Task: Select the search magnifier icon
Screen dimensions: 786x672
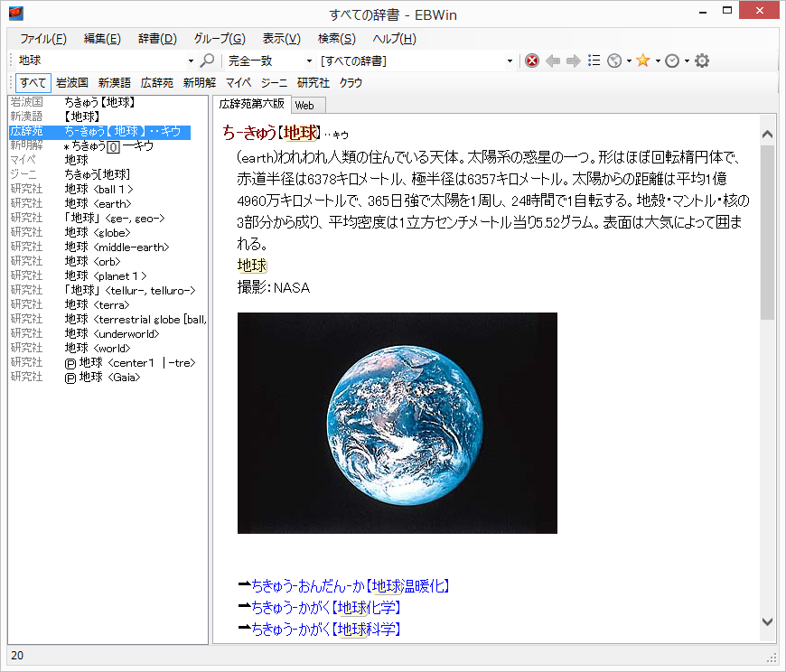Action: [x=208, y=60]
